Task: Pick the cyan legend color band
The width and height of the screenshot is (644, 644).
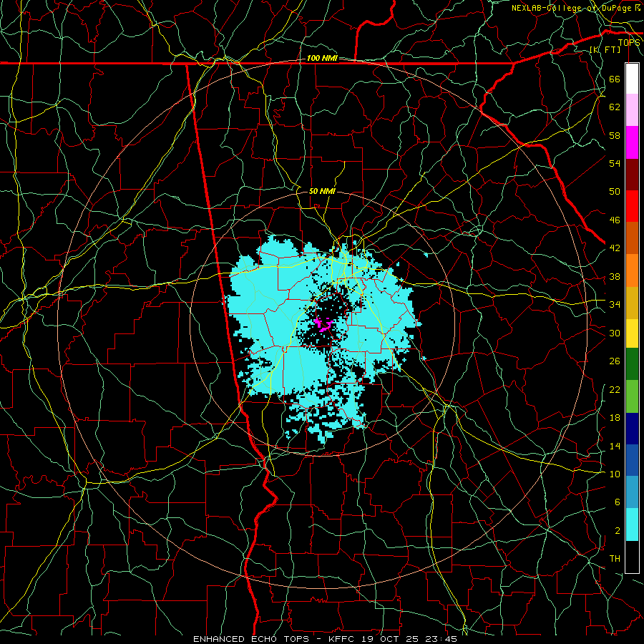Action: [x=632, y=525]
